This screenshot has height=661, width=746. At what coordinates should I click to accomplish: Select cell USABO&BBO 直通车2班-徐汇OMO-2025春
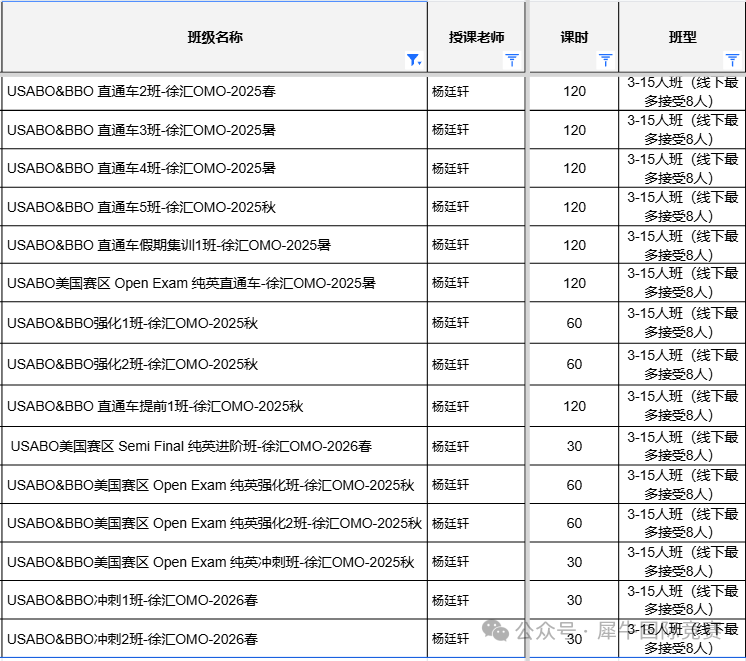215,92
